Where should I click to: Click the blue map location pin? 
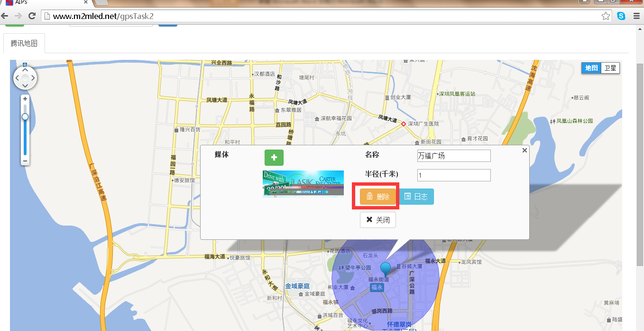point(386,269)
